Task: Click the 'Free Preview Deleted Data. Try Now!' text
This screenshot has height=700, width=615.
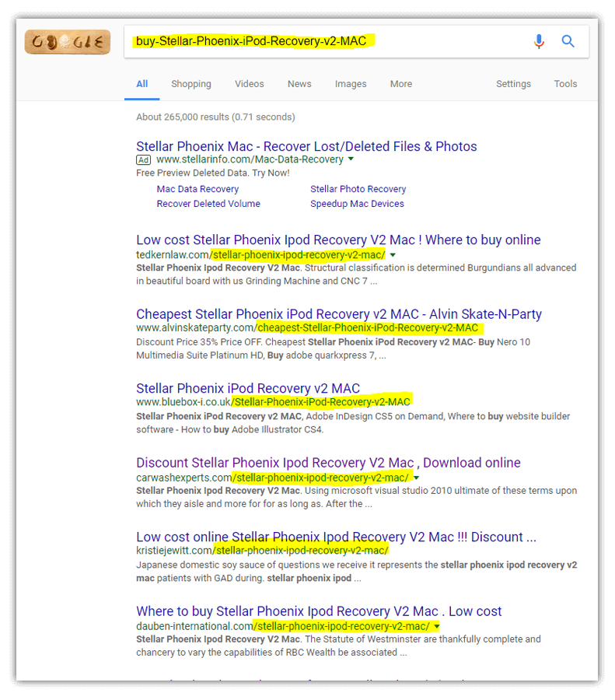Action: tap(213, 173)
